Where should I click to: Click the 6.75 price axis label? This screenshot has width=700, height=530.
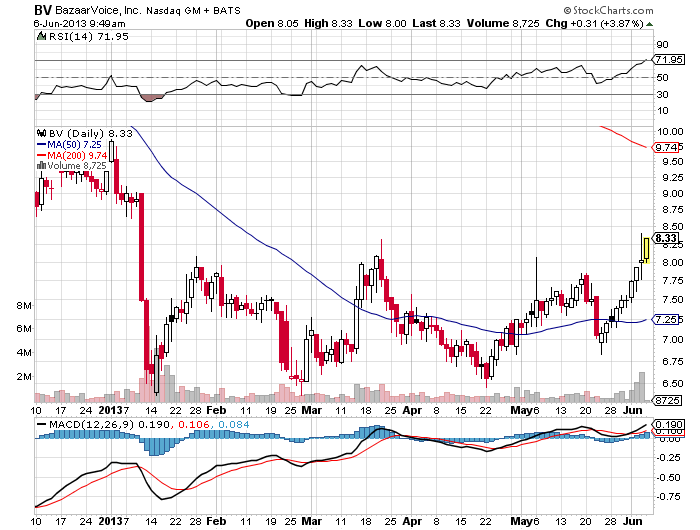(673, 361)
